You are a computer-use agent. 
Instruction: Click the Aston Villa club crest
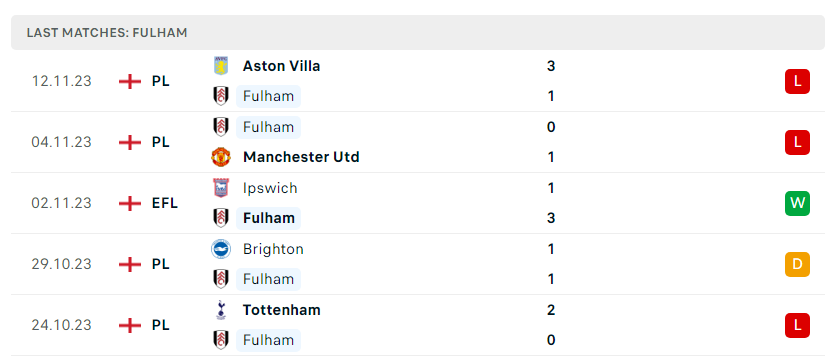[220, 66]
